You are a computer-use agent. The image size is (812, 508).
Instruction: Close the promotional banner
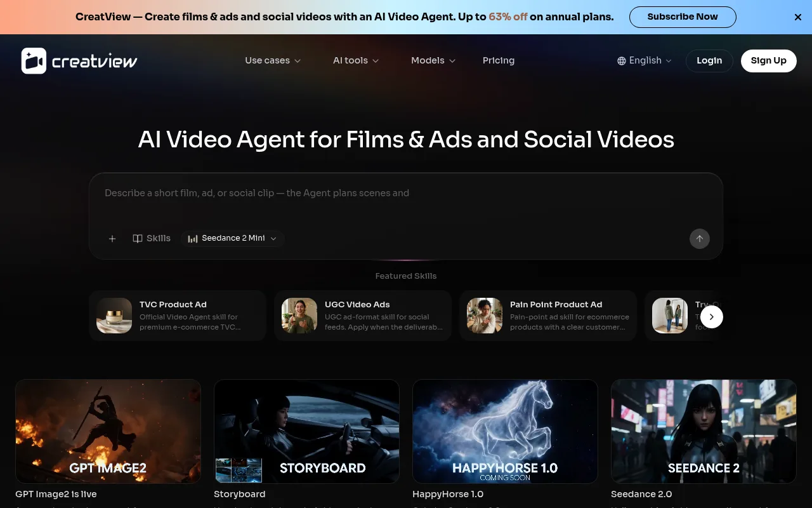click(798, 17)
